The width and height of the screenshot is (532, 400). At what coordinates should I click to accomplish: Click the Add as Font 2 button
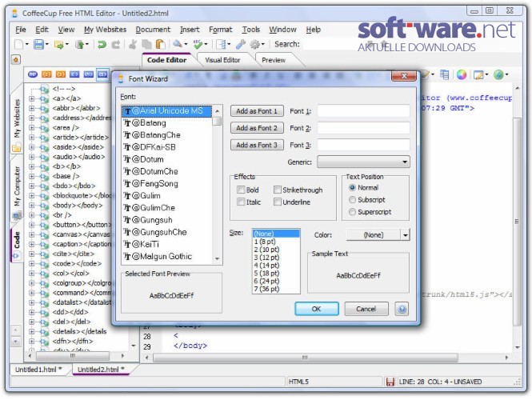[x=257, y=128]
